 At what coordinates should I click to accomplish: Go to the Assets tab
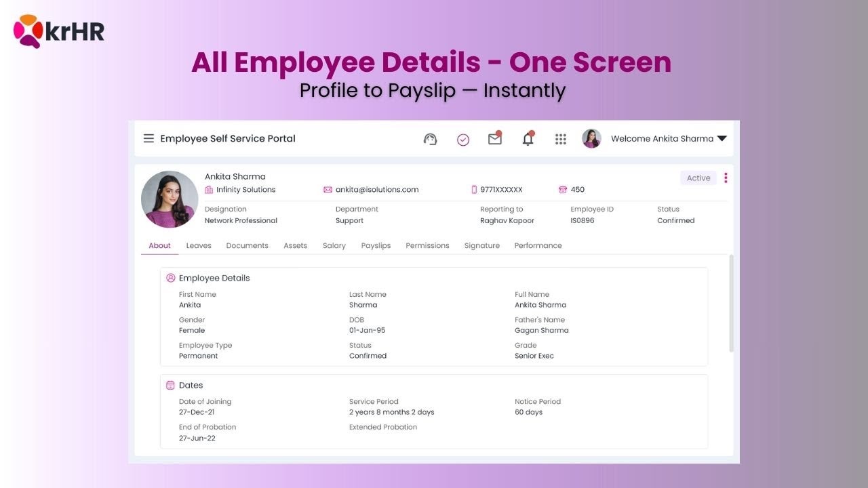tap(296, 245)
